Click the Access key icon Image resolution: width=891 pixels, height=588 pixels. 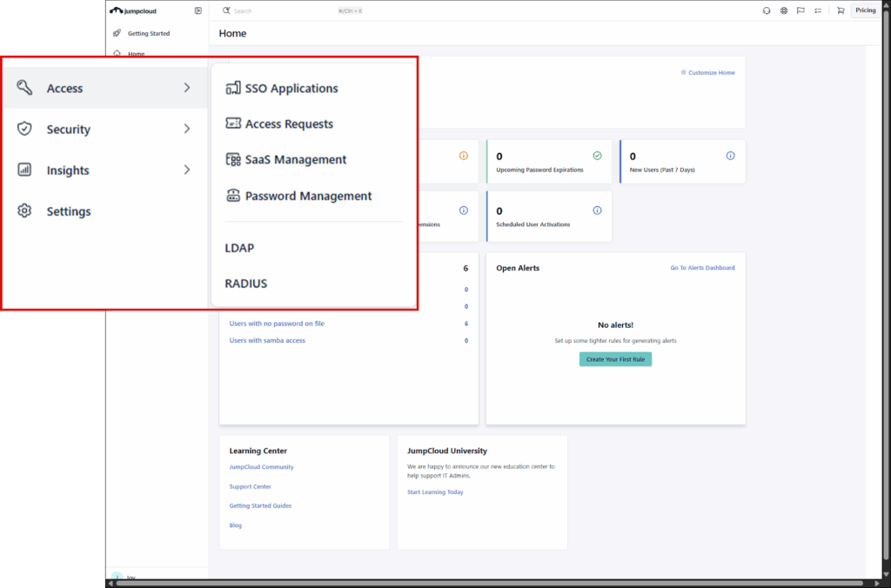(24, 88)
